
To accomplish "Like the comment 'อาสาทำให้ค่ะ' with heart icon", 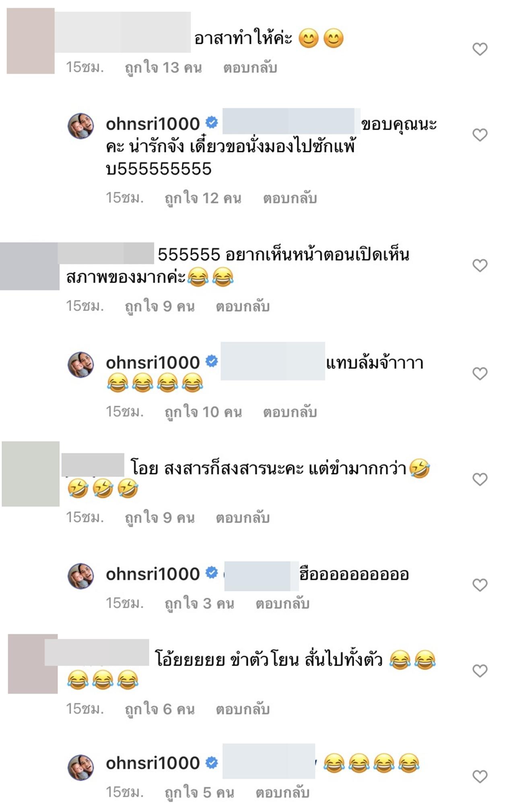I will coord(480,49).
